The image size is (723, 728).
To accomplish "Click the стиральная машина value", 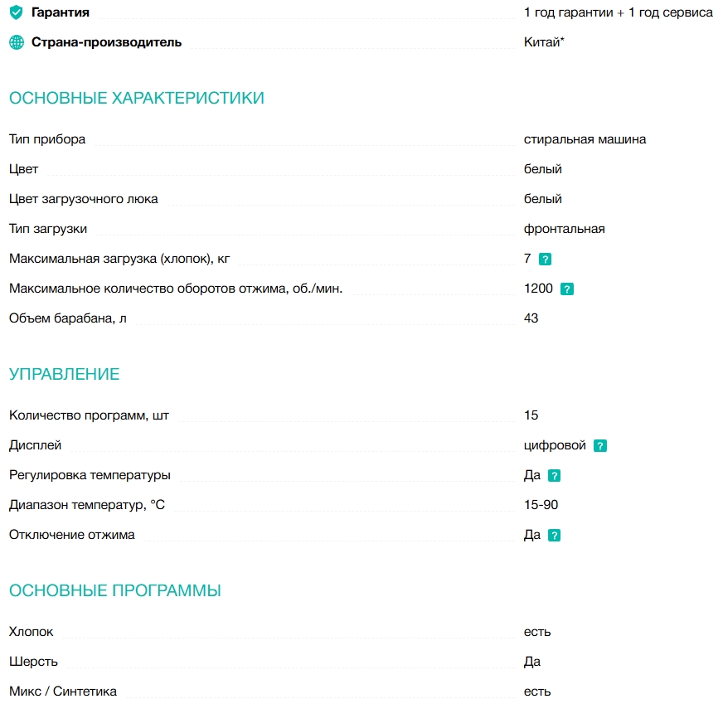I will pos(585,139).
